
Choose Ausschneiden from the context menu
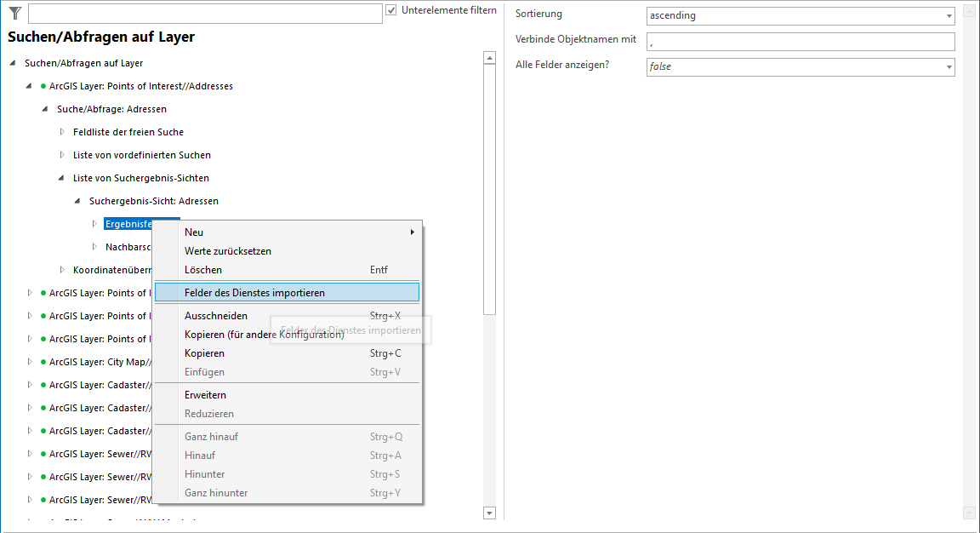216,316
